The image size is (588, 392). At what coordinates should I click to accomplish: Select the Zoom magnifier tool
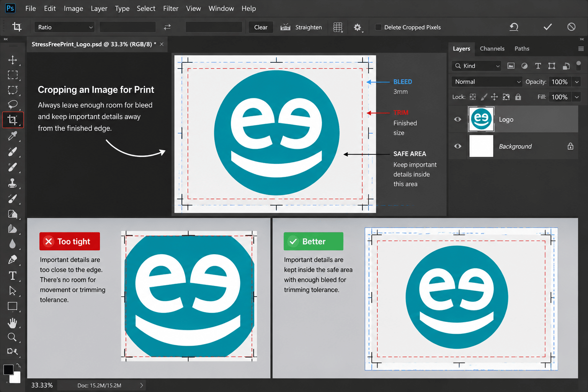[12, 337]
